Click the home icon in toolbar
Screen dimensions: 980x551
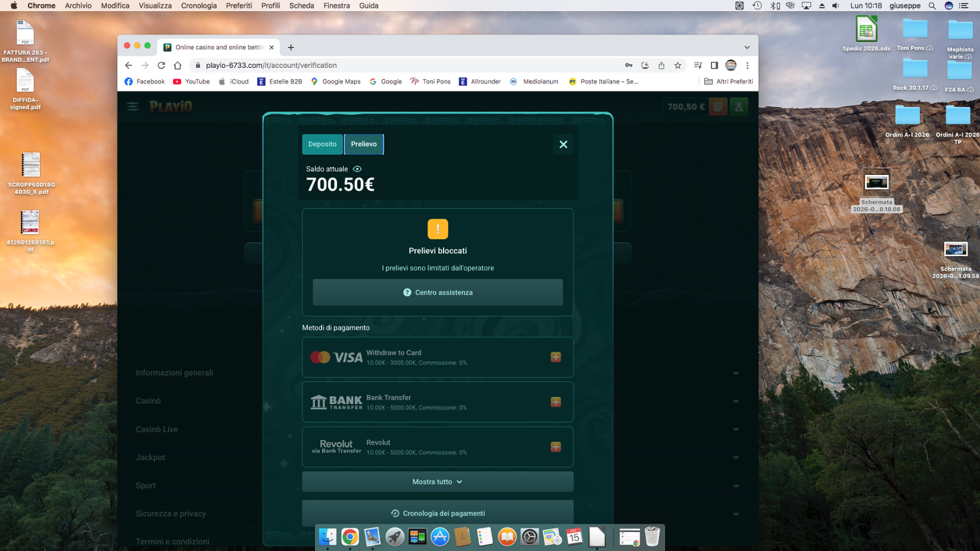(x=178, y=65)
